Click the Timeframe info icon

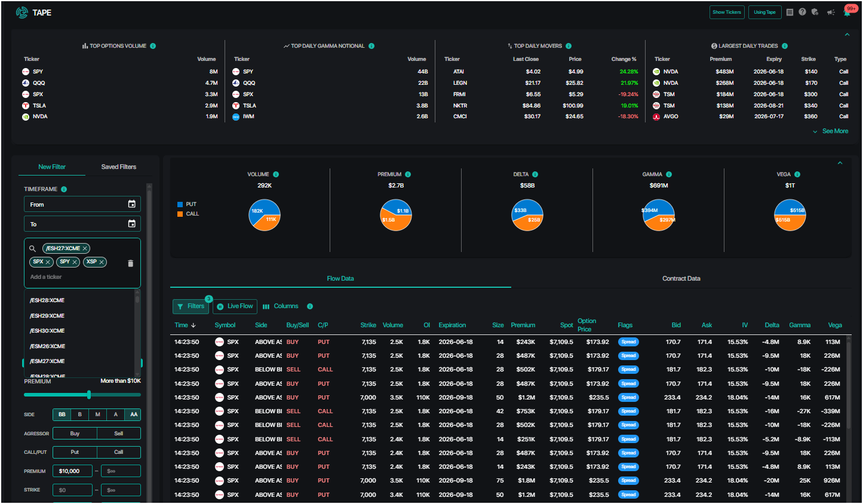[64, 189]
